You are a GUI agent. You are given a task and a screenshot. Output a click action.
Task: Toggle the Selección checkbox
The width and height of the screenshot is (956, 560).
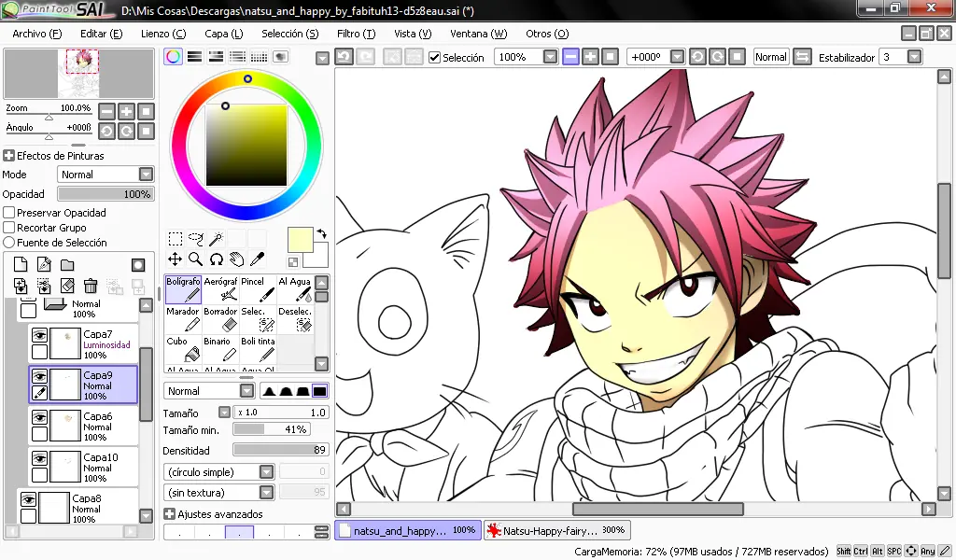point(435,57)
